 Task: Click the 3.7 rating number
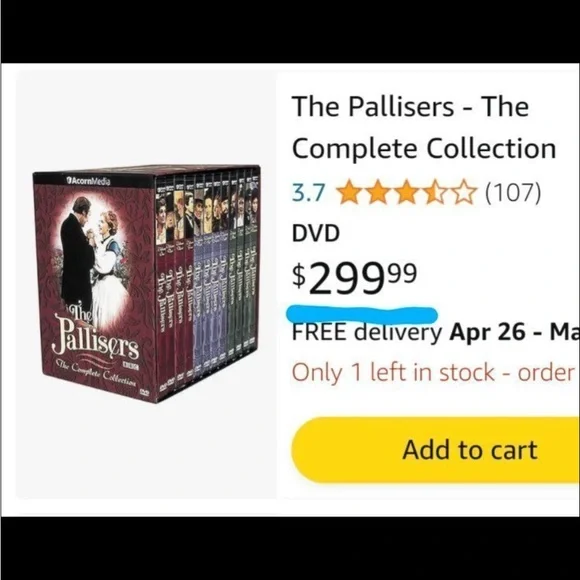[x=308, y=193]
